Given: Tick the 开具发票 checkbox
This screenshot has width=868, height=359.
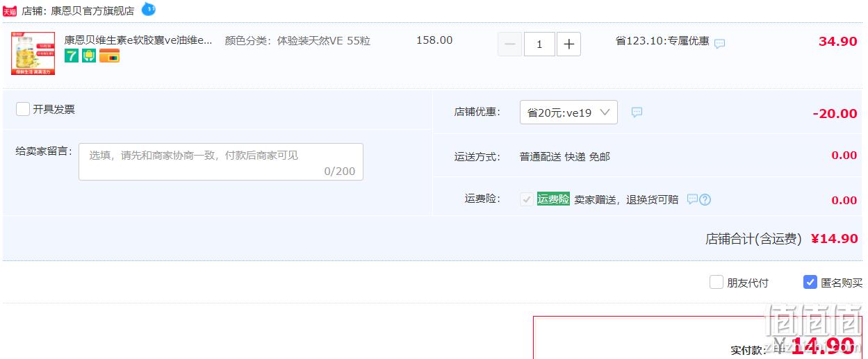Looking at the screenshot, I should [23, 109].
